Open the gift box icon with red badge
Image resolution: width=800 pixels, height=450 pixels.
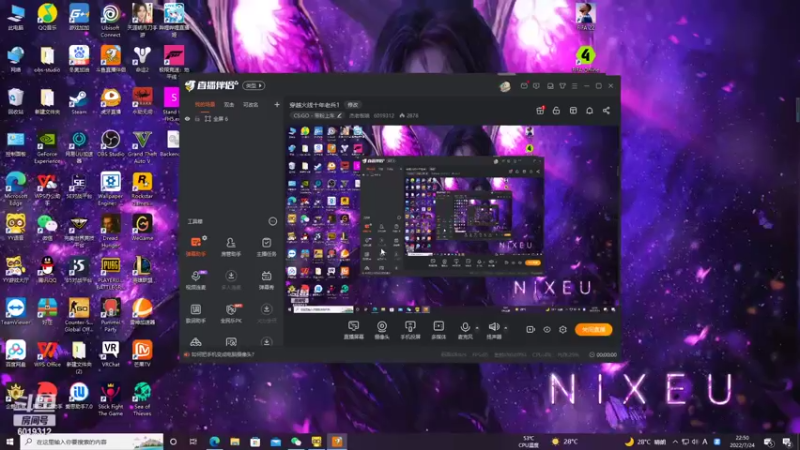[540, 110]
